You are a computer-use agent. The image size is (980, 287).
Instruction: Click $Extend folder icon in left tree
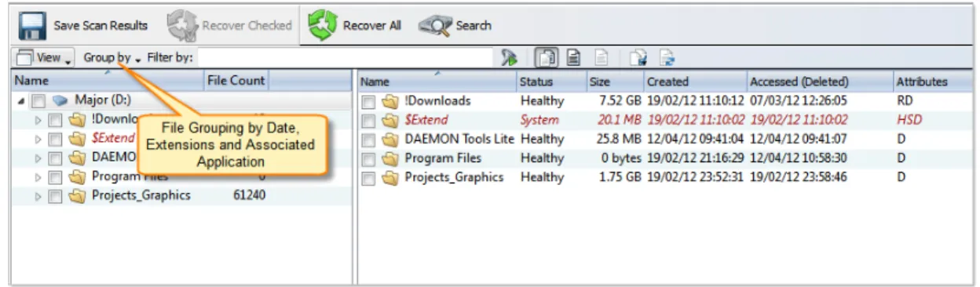click(76, 139)
